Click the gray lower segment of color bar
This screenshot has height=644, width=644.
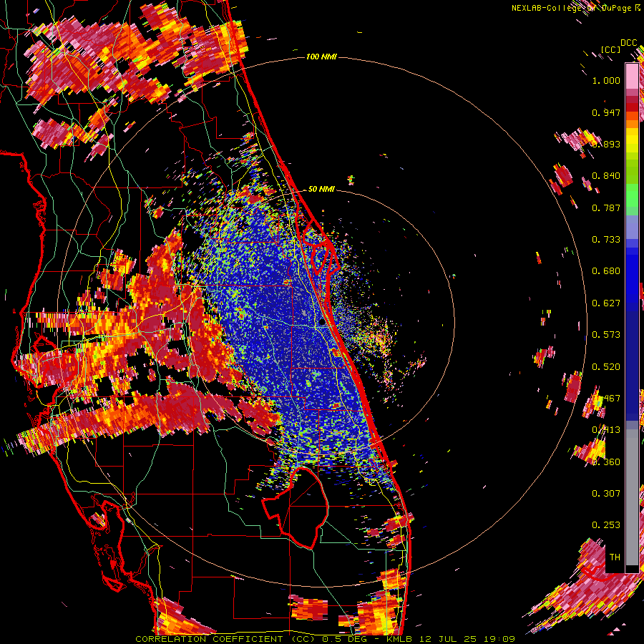[x=632, y=497]
